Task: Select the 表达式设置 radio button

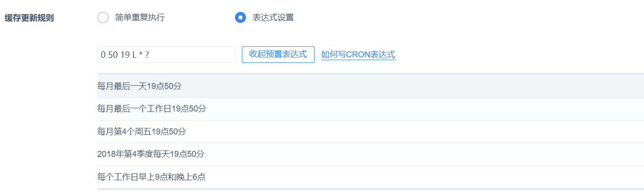Action: (x=240, y=18)
